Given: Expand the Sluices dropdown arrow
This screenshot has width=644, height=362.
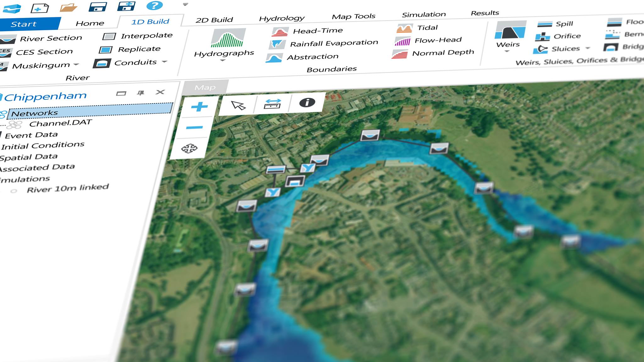Looking at the screenshot, I should (x=588, y=48).
